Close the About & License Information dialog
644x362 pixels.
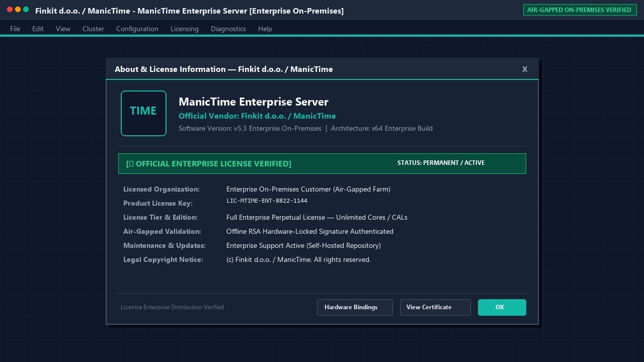point(525,69)
